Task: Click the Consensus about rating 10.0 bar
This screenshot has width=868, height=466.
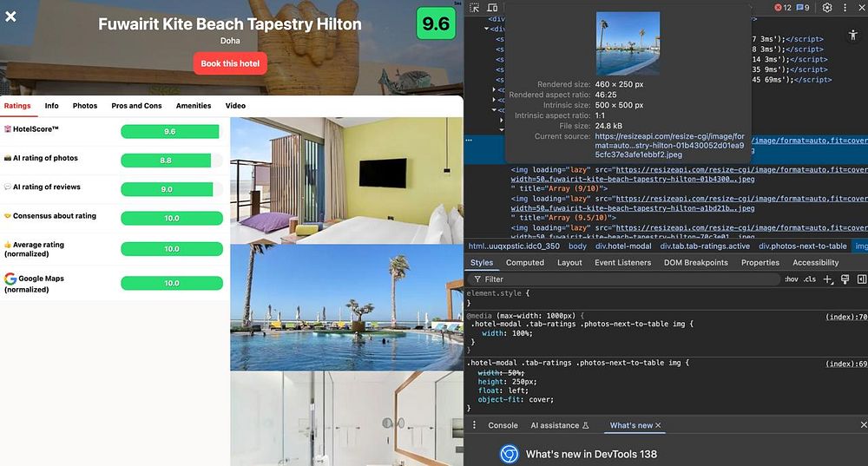Action: click(x=172, y=218)
